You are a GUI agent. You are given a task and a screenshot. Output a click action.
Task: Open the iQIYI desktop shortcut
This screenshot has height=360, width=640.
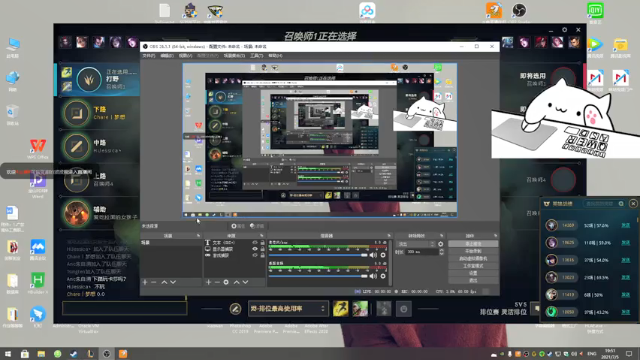(595, 12)
